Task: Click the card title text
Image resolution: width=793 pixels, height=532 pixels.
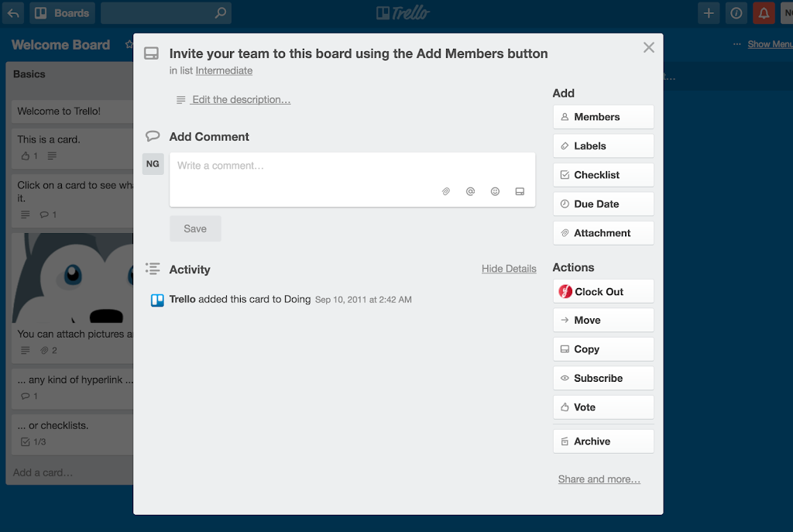Action: [x=358, y=53]
